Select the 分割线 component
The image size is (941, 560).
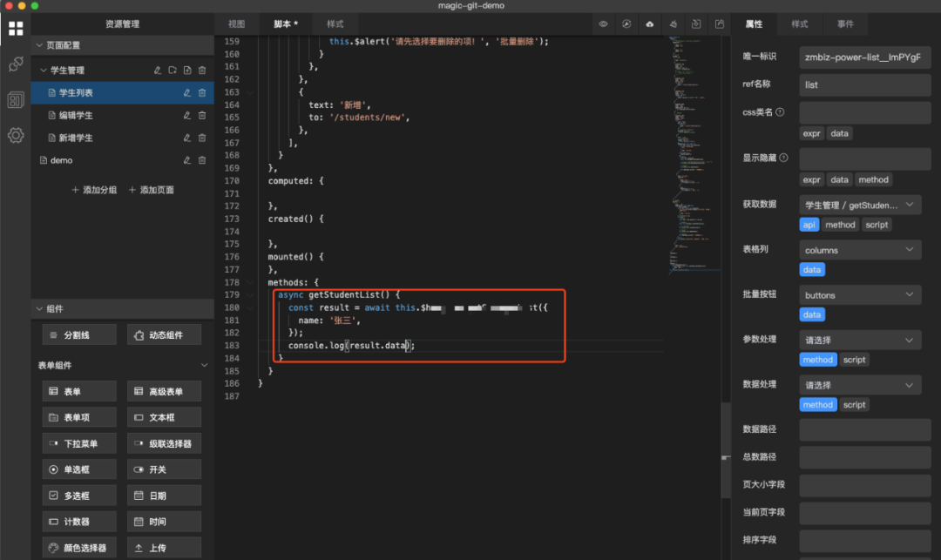pyautogui.click(x=79, y=335)
